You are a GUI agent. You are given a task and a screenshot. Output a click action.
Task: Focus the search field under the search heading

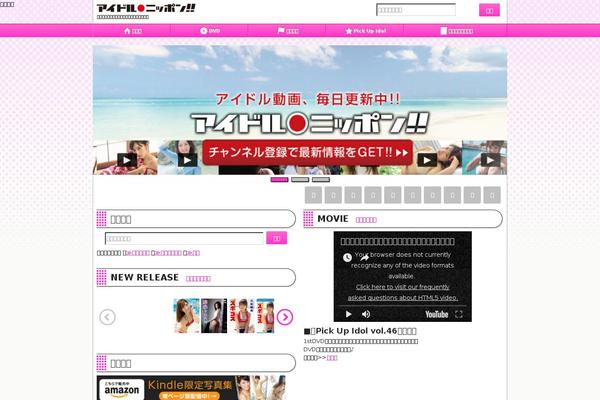pos(184,238)
